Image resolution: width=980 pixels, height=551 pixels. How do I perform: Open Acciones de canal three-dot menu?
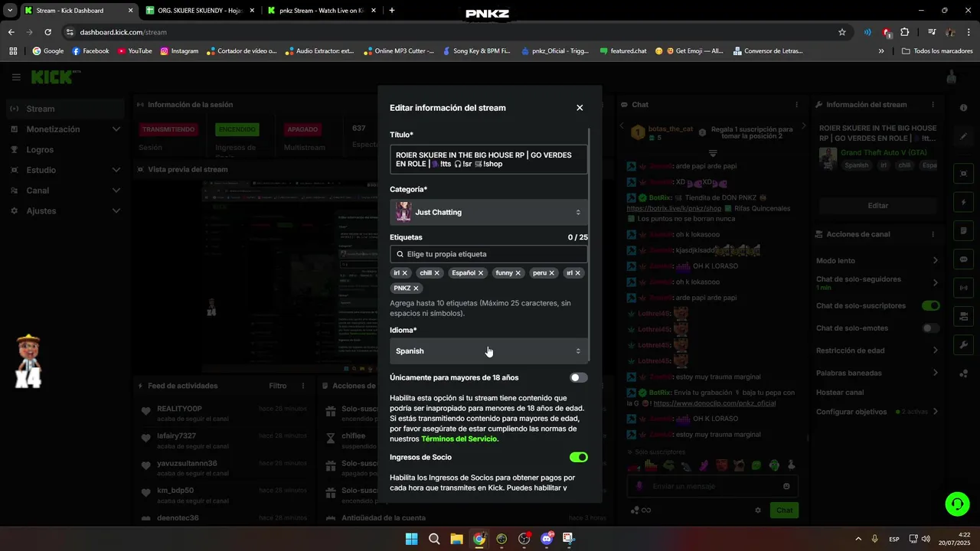coord(933,234)
